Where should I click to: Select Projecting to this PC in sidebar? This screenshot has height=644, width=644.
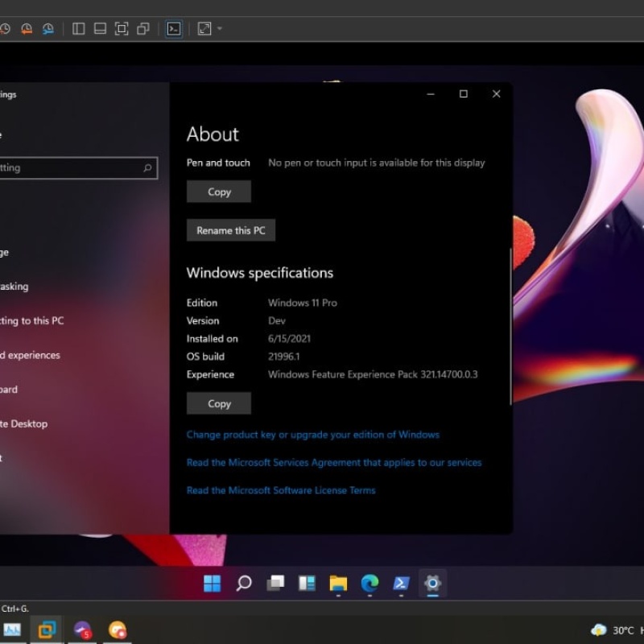pos(32,320)
